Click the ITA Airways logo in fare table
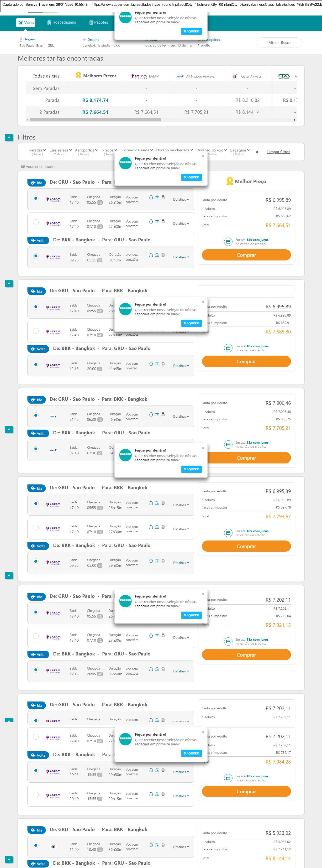Screen dimensions: 322x868 point(284,77)
